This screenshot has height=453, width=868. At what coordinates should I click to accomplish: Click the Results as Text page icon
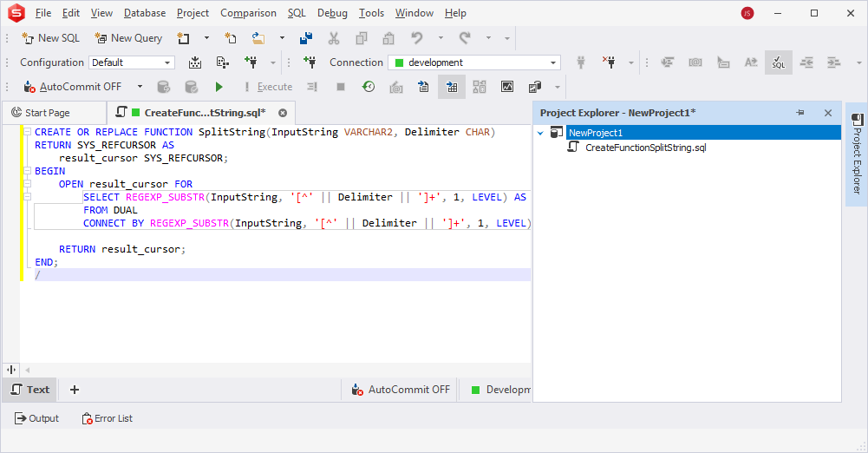(423, 87)
